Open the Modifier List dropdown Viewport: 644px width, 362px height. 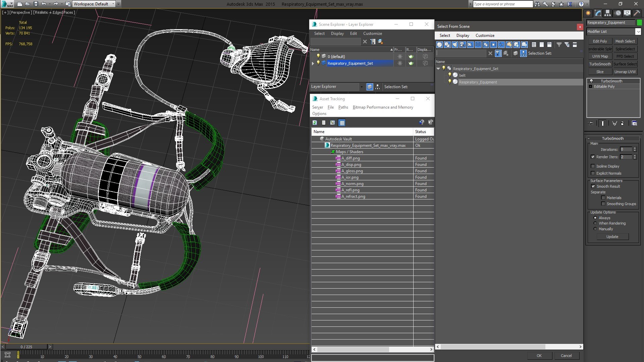638,32
